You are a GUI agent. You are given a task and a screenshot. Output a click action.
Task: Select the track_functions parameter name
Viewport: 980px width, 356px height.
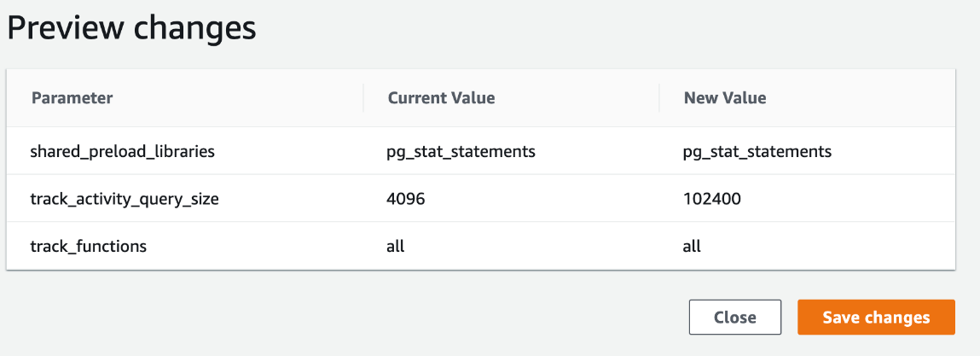[x=89, y=246]
